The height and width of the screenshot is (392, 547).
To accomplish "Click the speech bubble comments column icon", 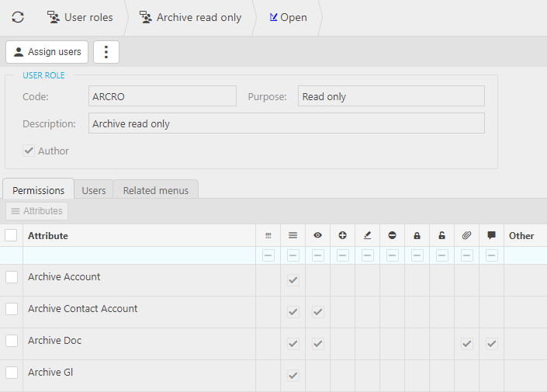I will coord(491,235).
